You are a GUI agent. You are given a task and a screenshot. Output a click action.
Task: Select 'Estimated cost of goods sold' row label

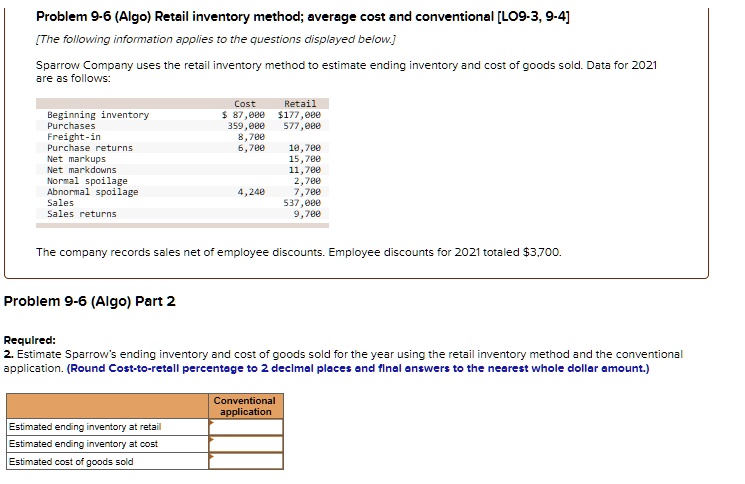point(71,461)
